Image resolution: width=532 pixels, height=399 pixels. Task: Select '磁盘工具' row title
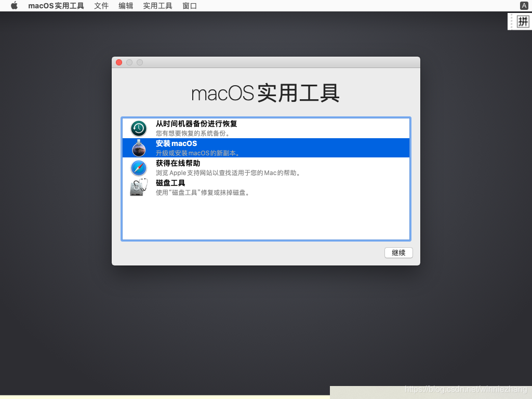[170, 183]
